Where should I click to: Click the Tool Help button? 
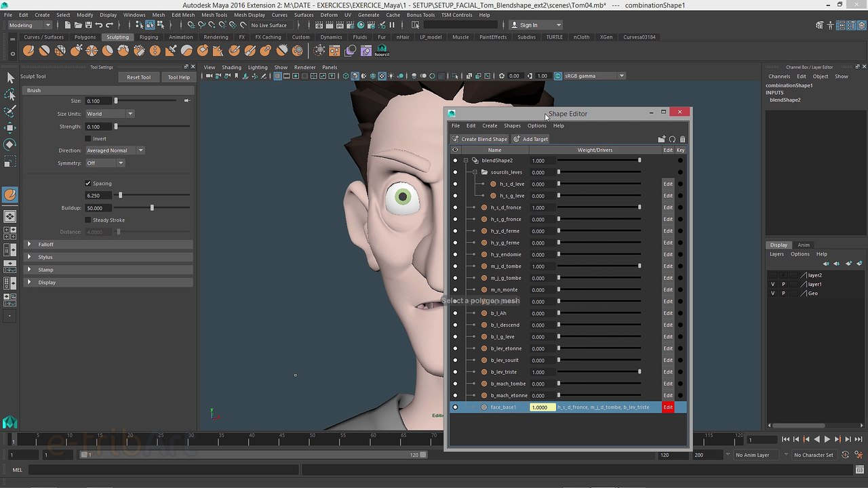point(178,77)
